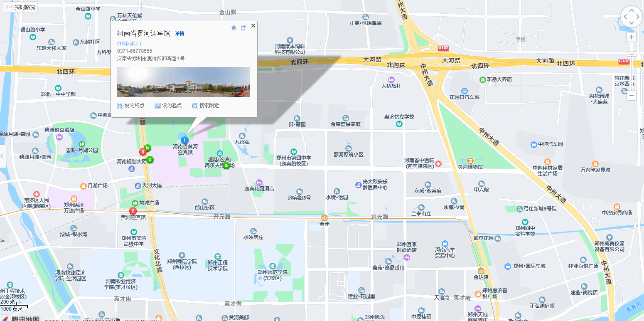Click the 龙城广场 park icon
Screen dimensions: 644x321
click(x=135, y=203)
